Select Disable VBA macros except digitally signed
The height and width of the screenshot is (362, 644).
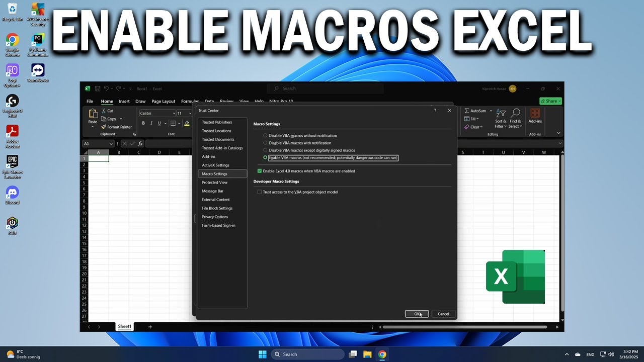tap(266, 150)
